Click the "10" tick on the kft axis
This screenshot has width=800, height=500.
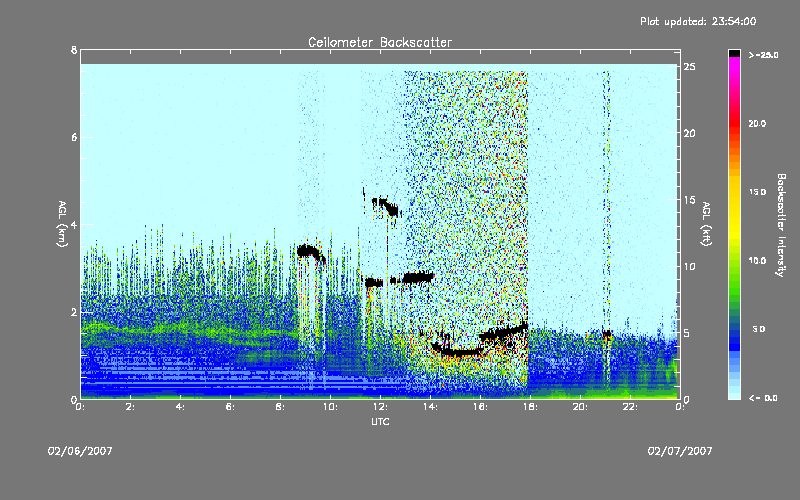point(690,266)
